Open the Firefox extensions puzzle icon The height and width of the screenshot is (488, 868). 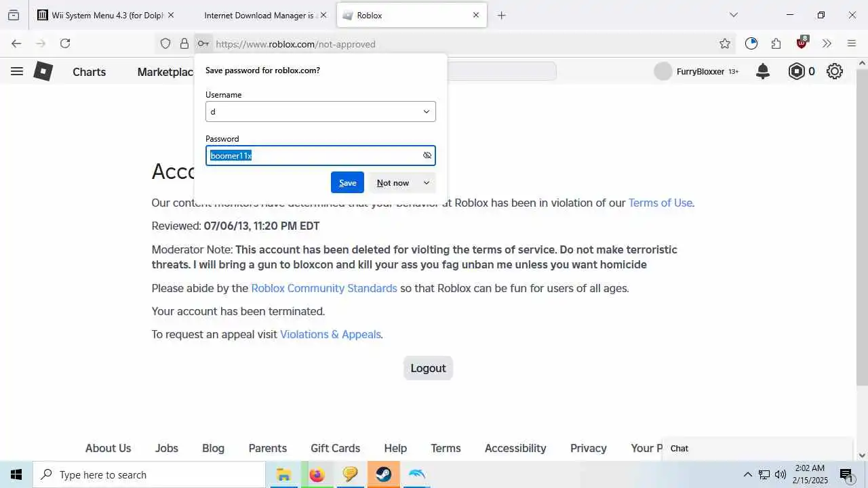[x=776, y=43]
